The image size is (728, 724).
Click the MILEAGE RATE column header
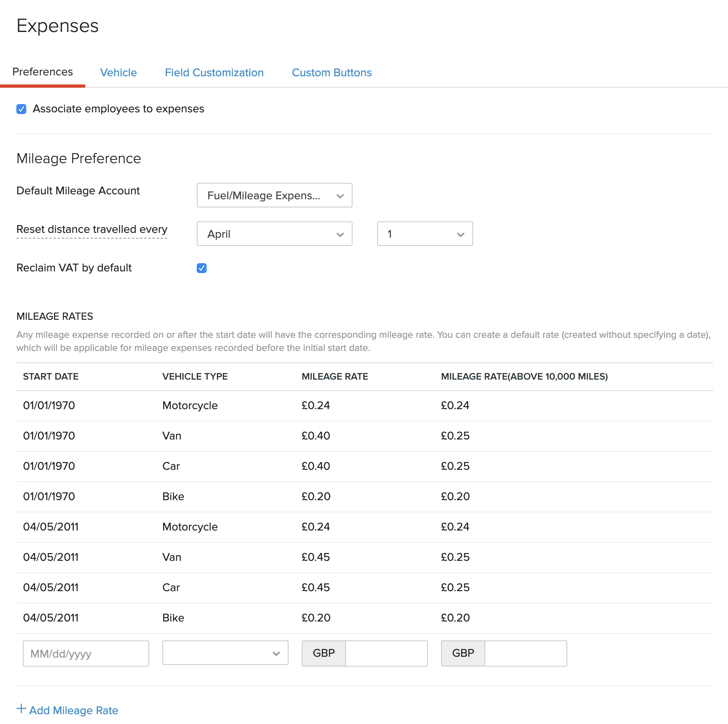pyautogui.click(x=335, y=376)
